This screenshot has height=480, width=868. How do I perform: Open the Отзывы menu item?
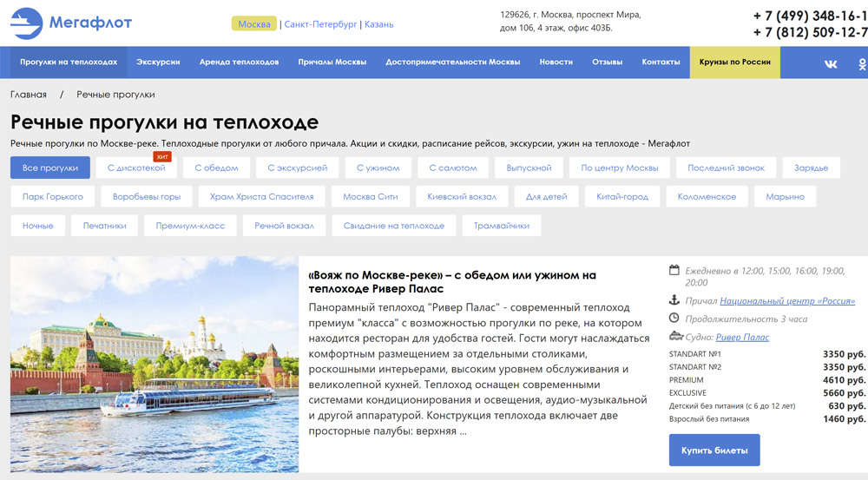pos(608,62)
